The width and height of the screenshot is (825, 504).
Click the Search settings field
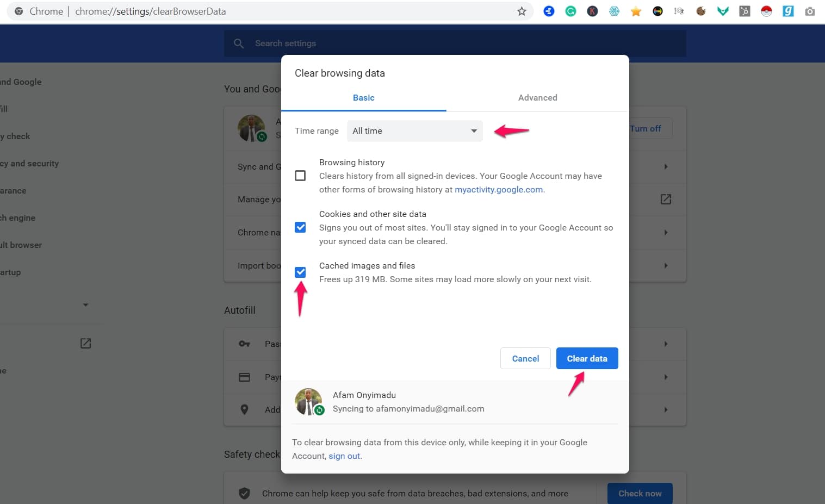455,43
